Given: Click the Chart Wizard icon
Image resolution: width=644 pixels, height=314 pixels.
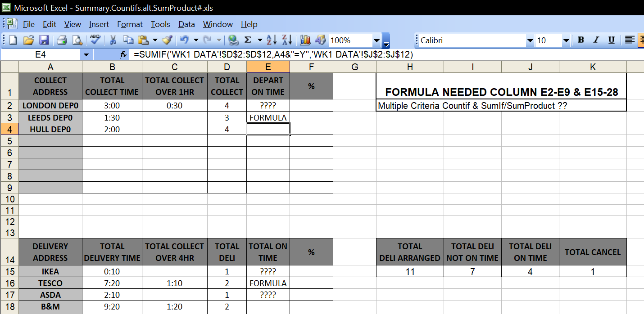Looking at the screenshot, I should tap(305, 40).
